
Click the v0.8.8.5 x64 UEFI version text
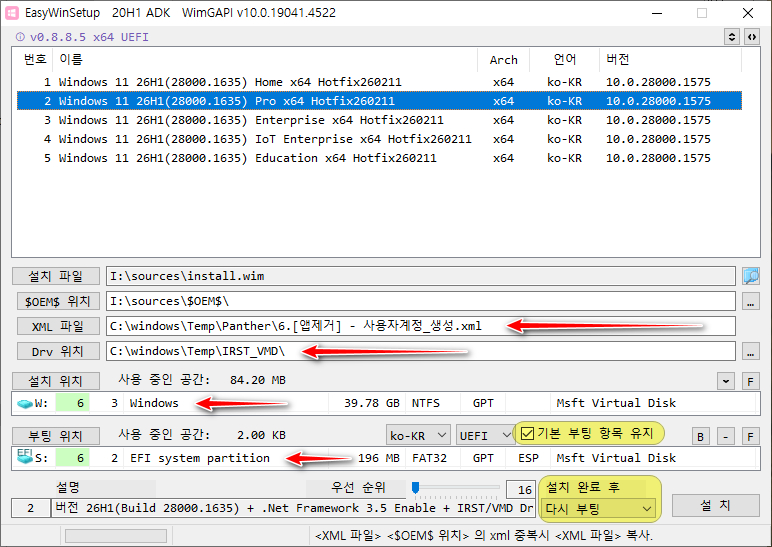pos(89,37)
